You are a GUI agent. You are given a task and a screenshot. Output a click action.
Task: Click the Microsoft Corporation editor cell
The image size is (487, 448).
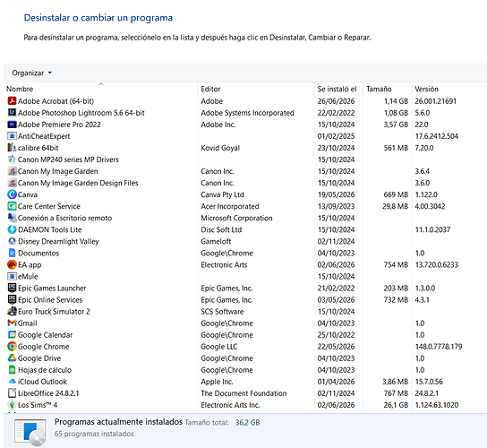pos(236,218)
